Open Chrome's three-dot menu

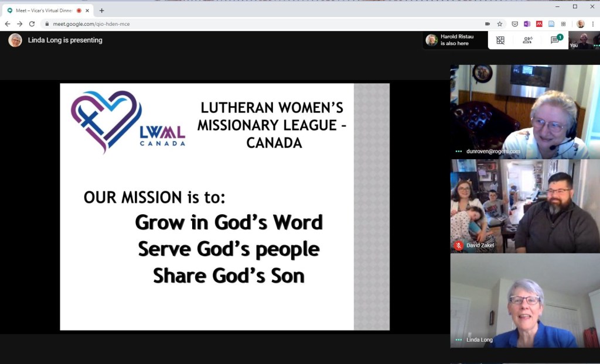(593, 24)
